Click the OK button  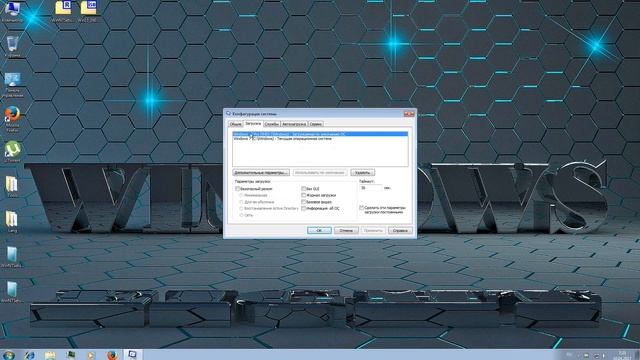(319, 231)
